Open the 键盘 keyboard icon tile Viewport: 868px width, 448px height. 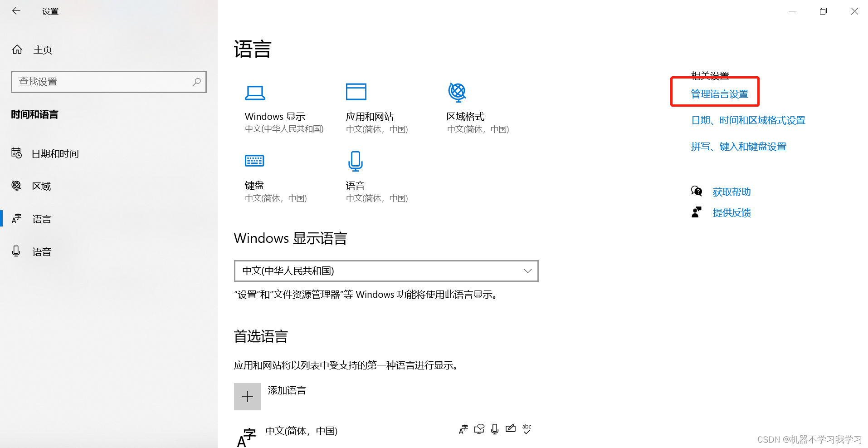[x=254, y=161]
